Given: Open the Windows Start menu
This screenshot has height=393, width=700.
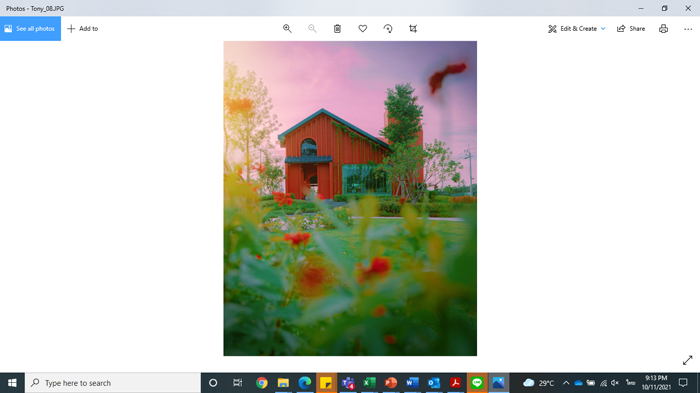Looking at the screenshot, I should tap(12, 383).
